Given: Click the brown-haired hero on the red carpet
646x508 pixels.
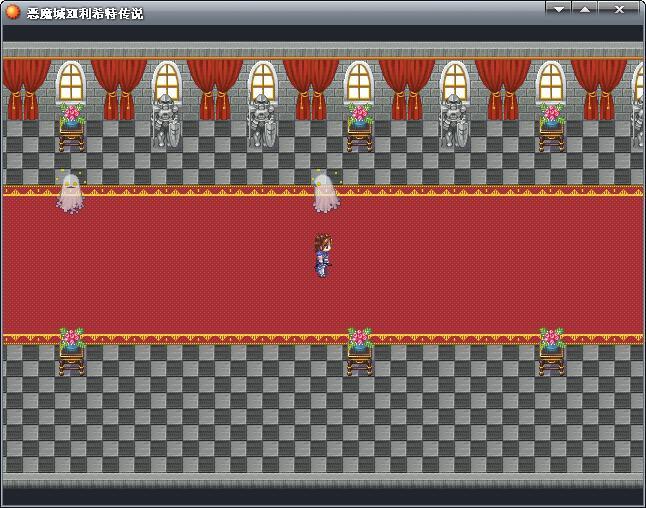Looking at the screenshot, I should (323, 255).
